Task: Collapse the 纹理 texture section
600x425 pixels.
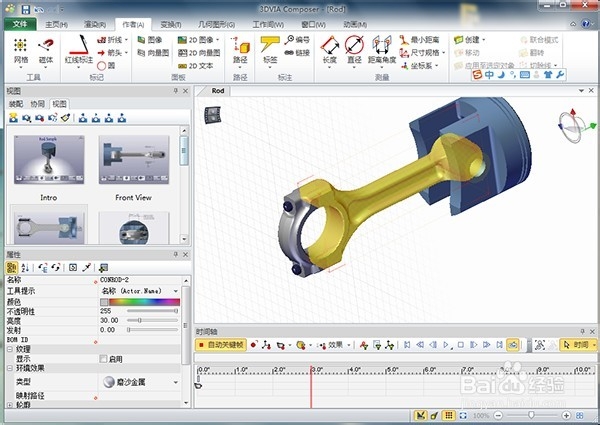Action: click(x=10, y=349)
